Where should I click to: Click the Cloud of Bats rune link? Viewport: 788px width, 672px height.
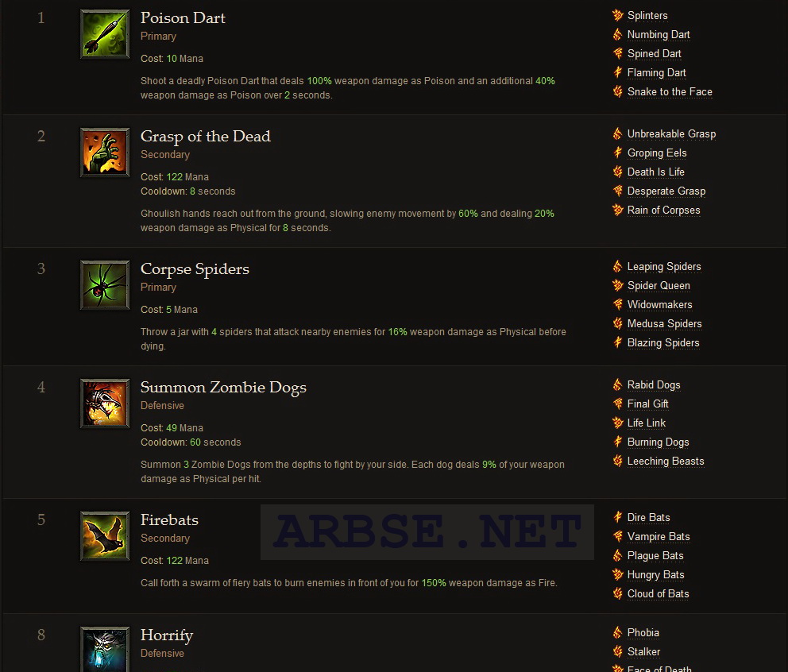coord(658,594)
